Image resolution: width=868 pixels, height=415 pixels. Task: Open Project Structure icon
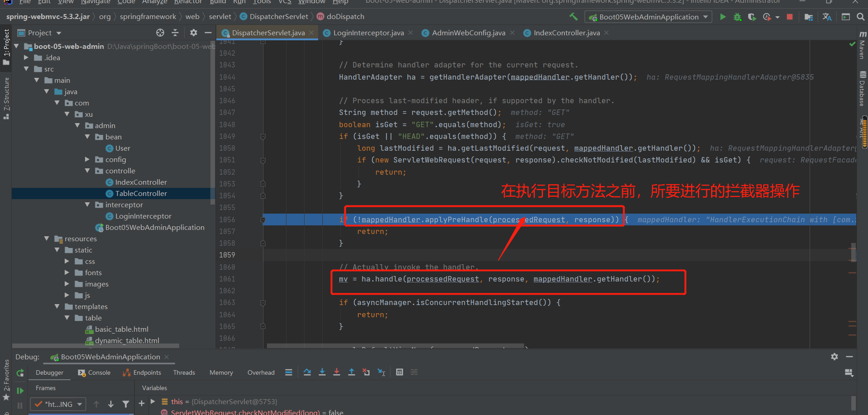[809, 17]
